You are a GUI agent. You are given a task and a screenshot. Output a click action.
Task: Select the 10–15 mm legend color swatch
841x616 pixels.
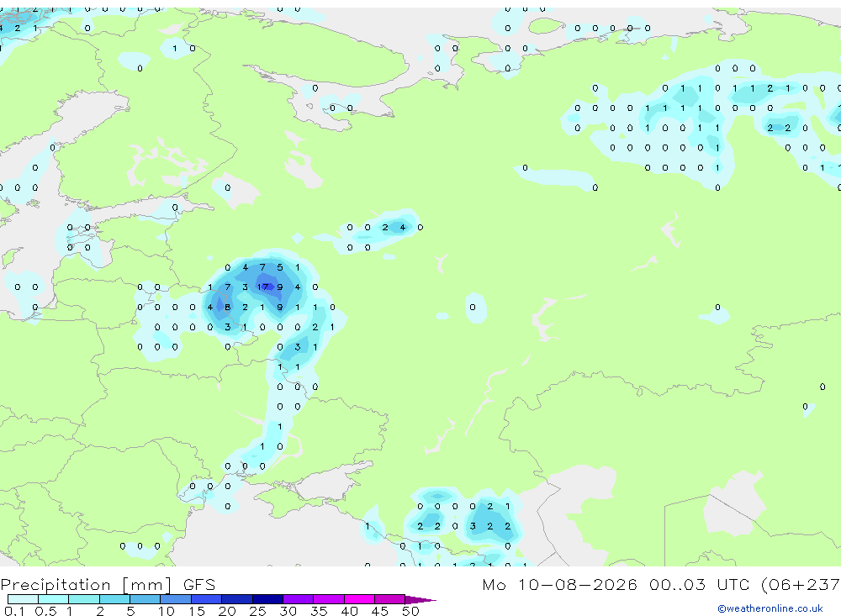[x=176, y=599]
